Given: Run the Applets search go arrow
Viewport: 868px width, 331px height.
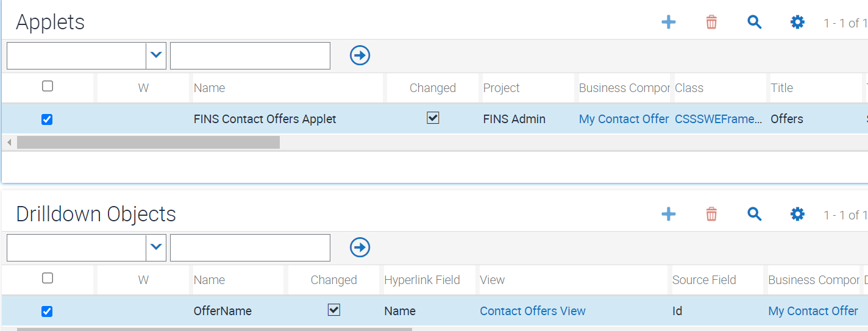Looking at the screenshot, I should pyautogui.click(x=360, y=55).
